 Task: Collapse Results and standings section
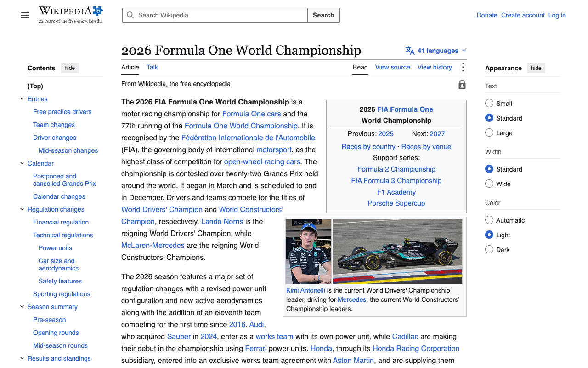coord(22,358)
